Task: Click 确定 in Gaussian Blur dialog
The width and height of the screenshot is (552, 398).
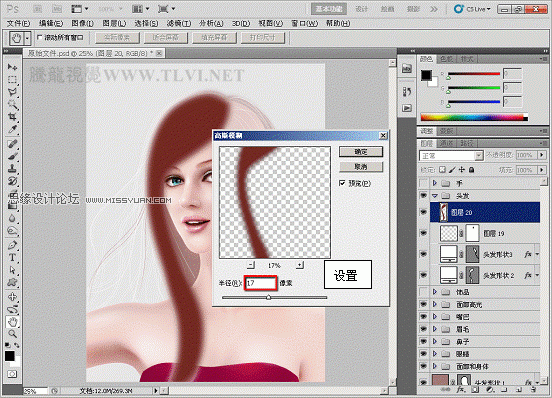Action: [361, 152]
